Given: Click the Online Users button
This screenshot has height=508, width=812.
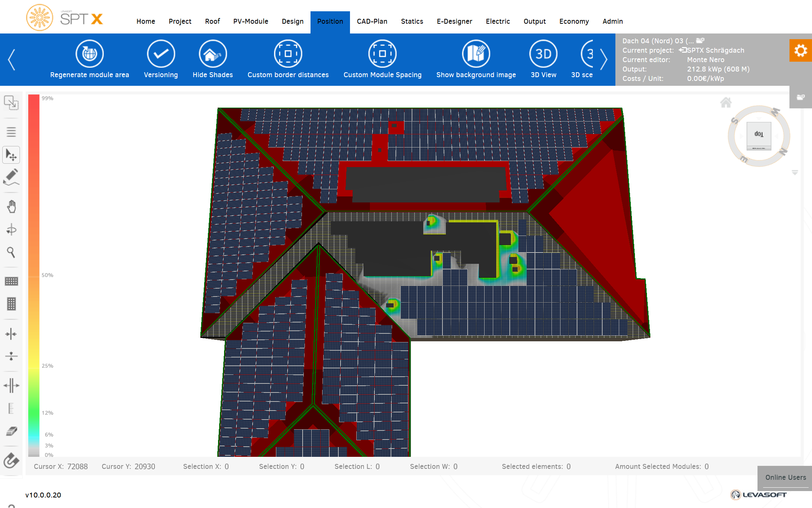Looking at the screenshot, I should (x=785, y=477).
